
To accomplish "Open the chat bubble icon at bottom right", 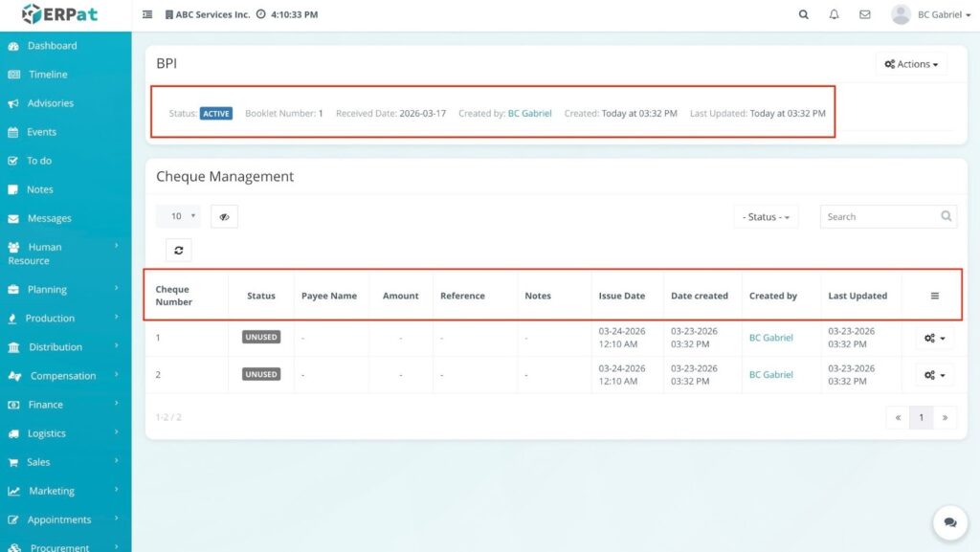I will click(x=949, y=522).
